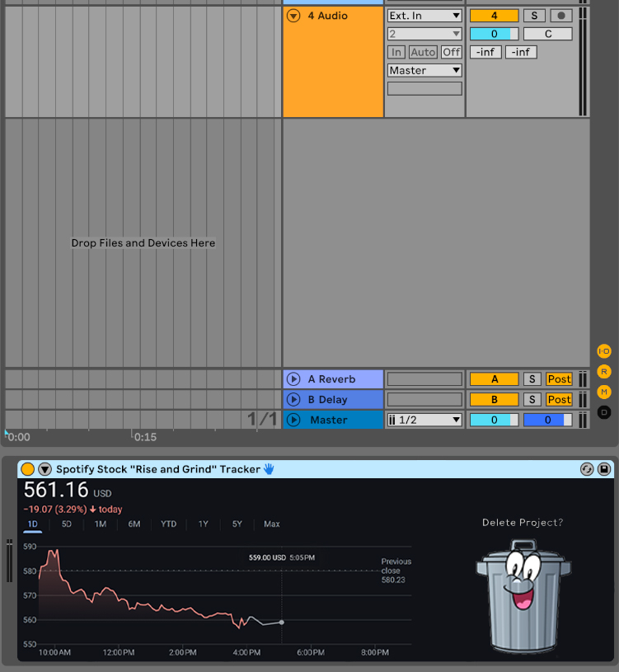Toggle the B Delay track activator B
This screenshot has width=619, height=672.
[x=494, y=399]
